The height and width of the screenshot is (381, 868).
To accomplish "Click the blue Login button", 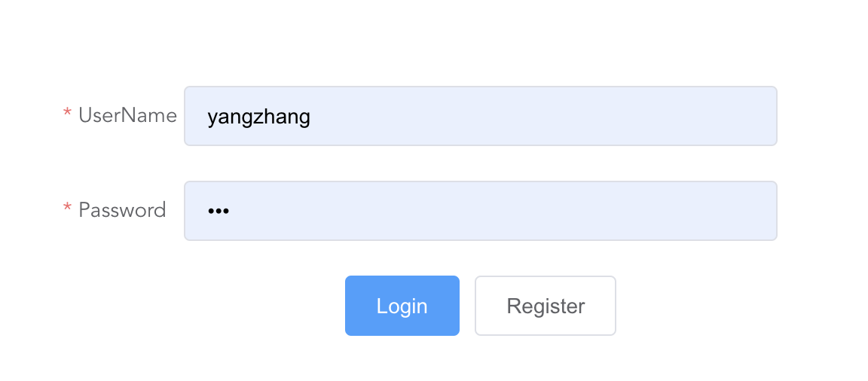I will click(402, 306).
